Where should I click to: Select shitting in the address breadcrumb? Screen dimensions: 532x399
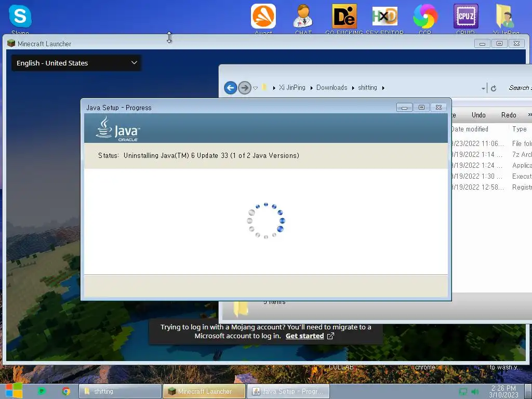(x=367, y=87)
